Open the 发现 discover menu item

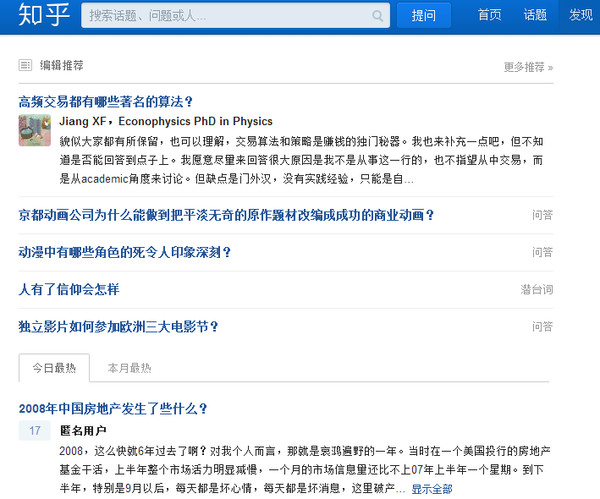coord(580,15)
